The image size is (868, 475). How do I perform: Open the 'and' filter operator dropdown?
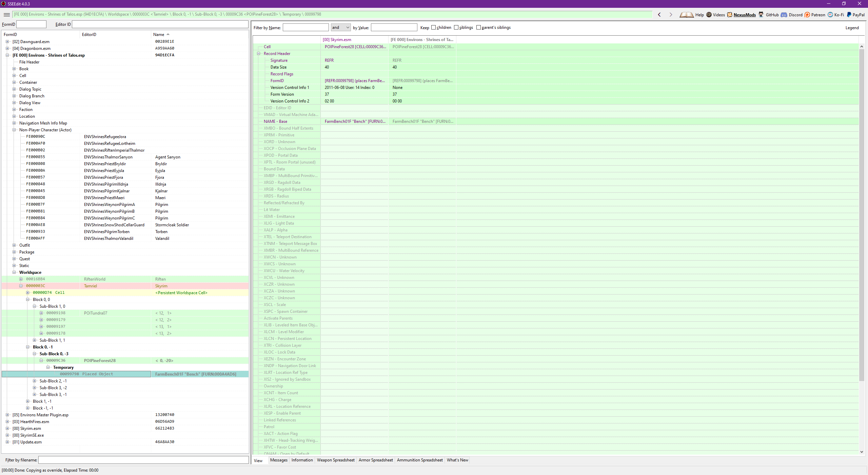(x=340, y=27)
